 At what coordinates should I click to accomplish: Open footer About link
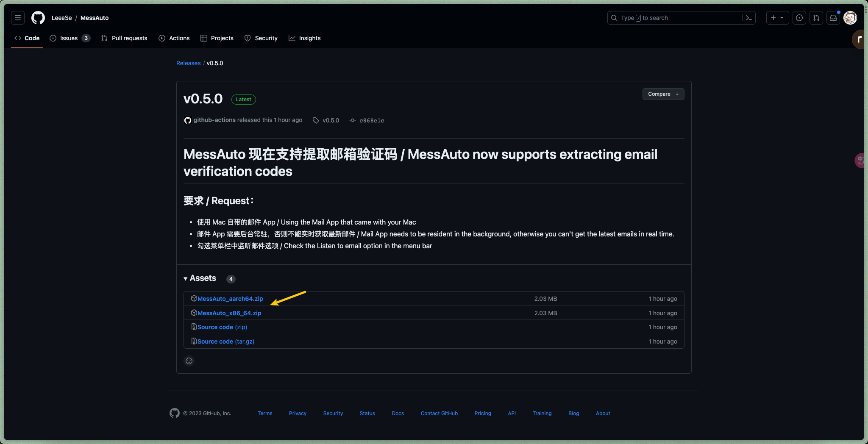[x=603, y=413]
